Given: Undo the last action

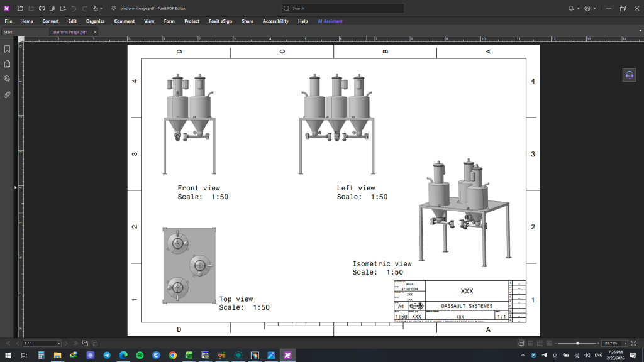Looking at the screenshot, I should click(74, 8).
